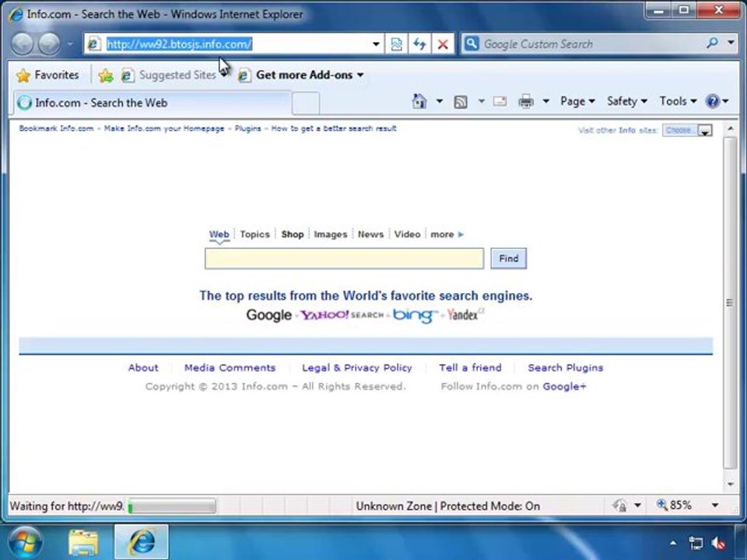Click the status bar privacy lock icon
Viewport: 747px width, 560px height.
pos(620,506)
